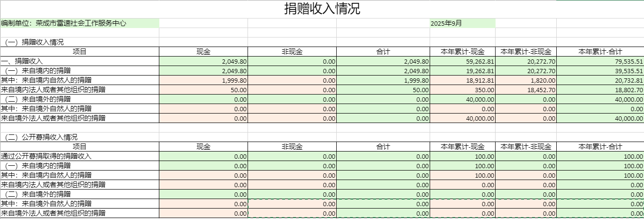Viewport: 644px width, 219px height.
Task: Click the title cell 捐赠收入情况
Action: click(322, 9)
